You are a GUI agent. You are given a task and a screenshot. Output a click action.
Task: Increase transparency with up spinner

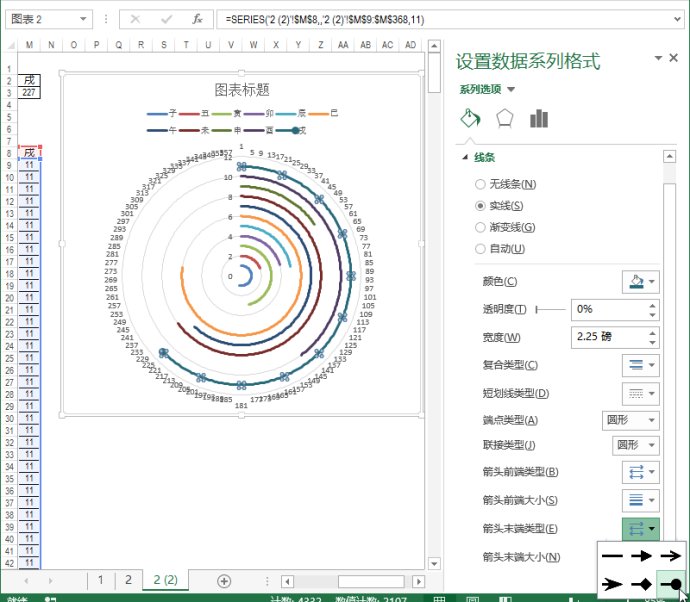(652, 305)
